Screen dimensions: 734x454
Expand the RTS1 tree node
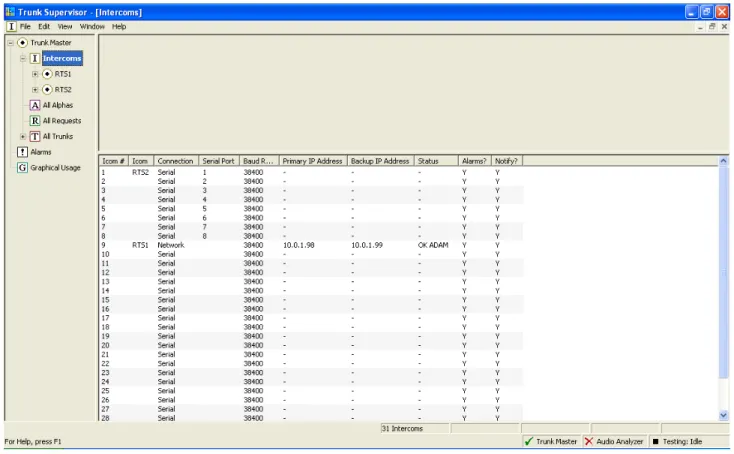point(35,74)
